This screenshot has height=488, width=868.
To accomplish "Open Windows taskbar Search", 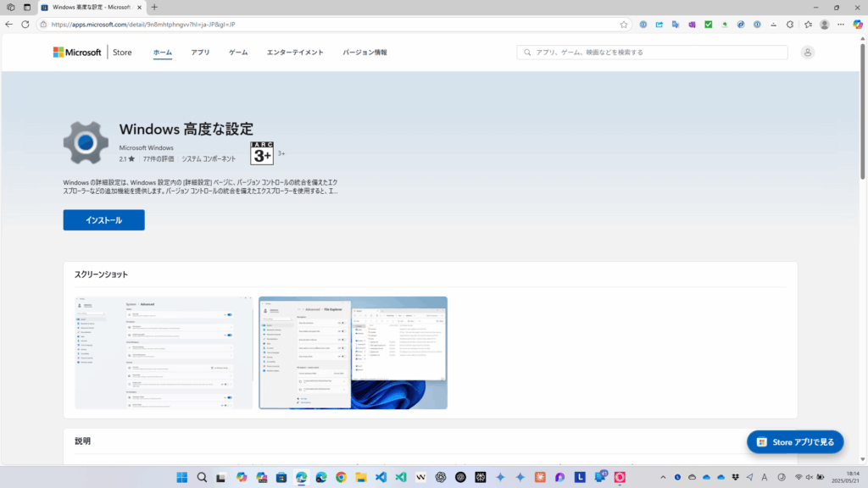I will click(x=202, y=477).
